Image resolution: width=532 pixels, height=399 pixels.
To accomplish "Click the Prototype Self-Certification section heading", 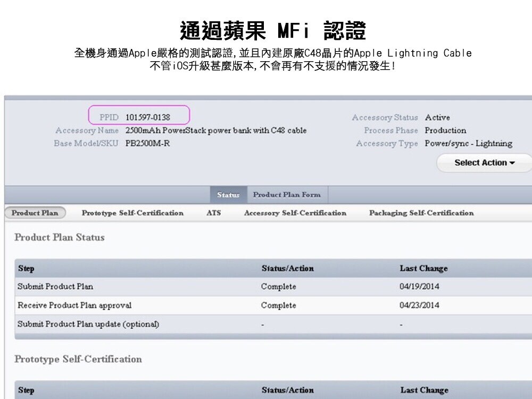I will pos(78,359).
